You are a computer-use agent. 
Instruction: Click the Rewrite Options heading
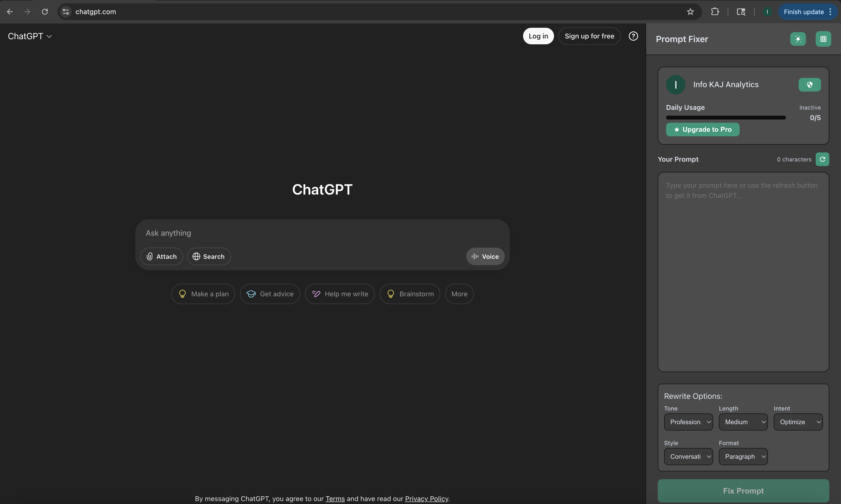(693, 396)
